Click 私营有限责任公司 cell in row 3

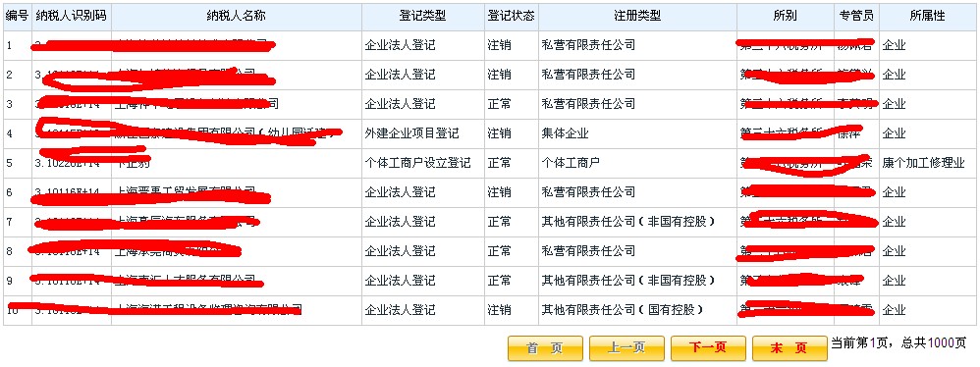637,104
